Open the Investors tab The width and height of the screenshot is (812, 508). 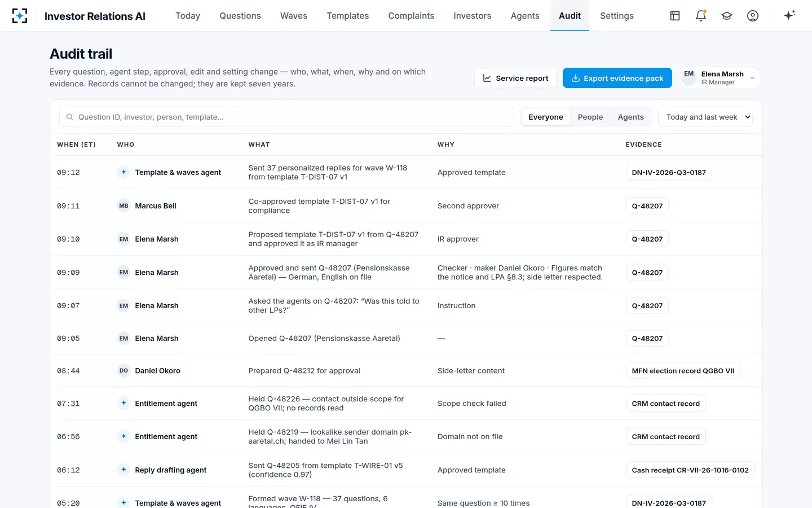pos(473,16)
